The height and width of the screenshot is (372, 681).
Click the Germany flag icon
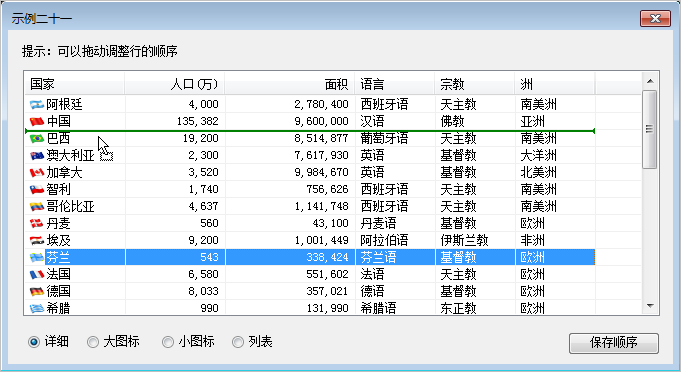click(37, 291)
